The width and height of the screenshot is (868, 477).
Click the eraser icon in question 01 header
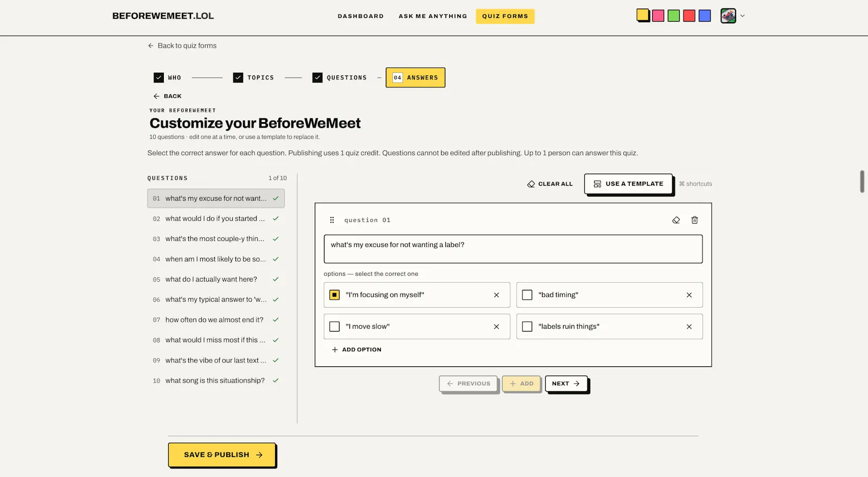coord(676,220)
